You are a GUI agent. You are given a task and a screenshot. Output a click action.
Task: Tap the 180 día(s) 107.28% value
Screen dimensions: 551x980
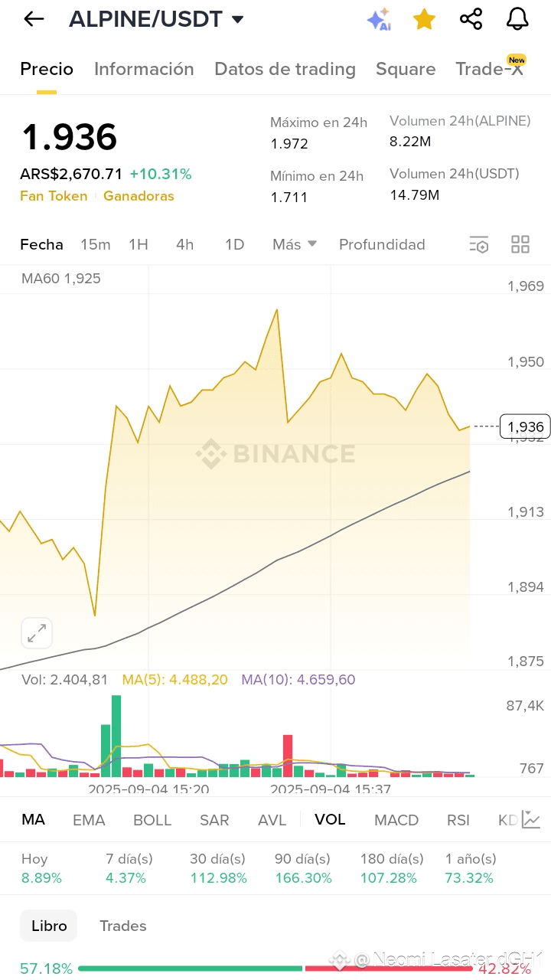pos(389,878)
